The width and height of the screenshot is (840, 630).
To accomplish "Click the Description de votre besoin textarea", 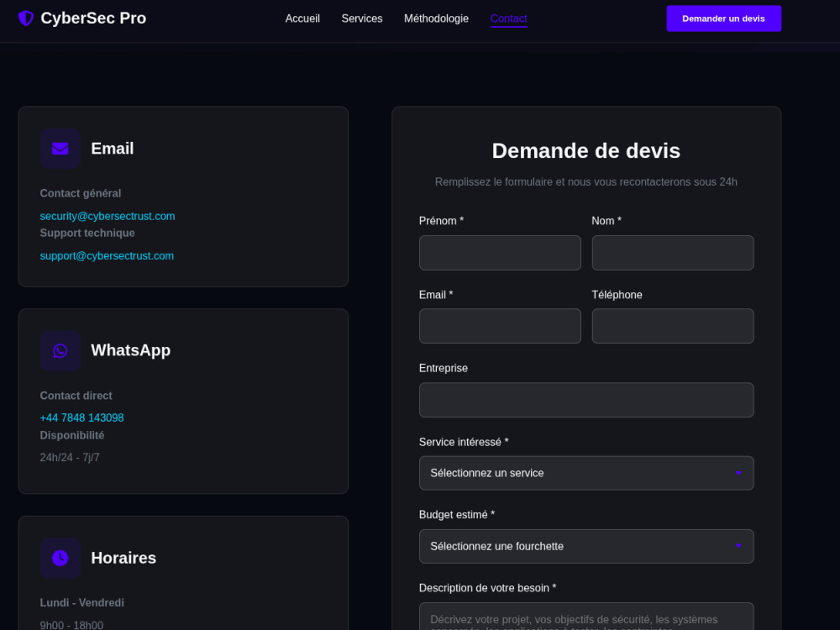I will (x=586, y=617).
